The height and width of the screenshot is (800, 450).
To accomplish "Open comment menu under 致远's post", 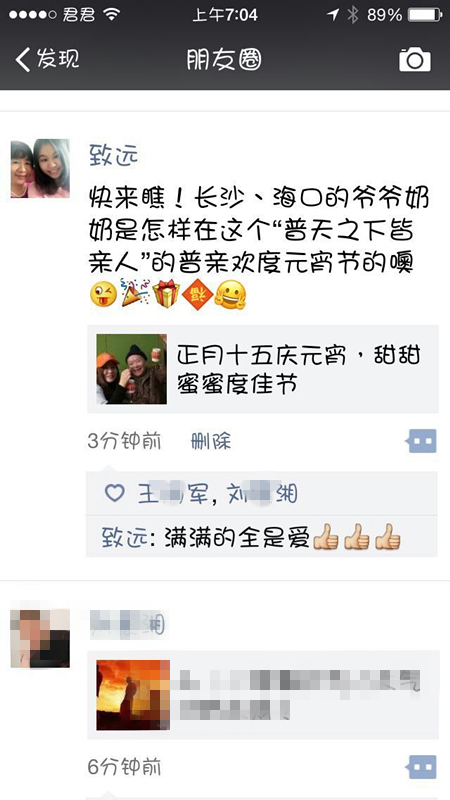I will pos(421,441).
